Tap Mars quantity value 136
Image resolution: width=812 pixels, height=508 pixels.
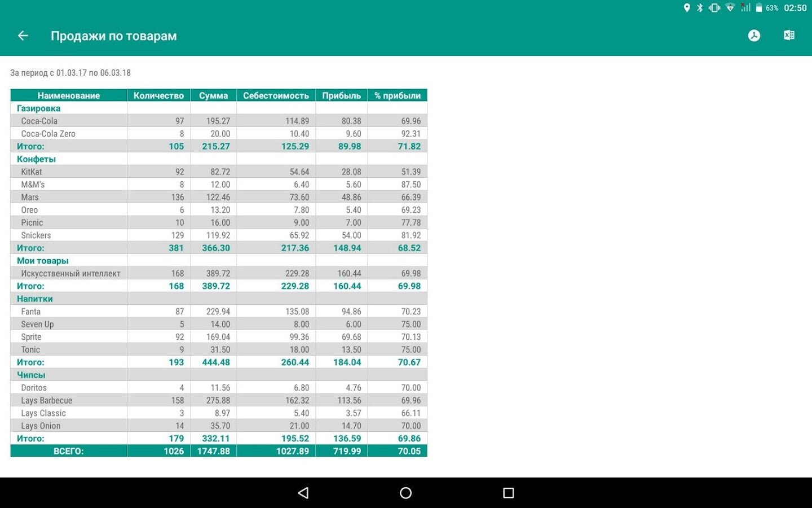178,197
